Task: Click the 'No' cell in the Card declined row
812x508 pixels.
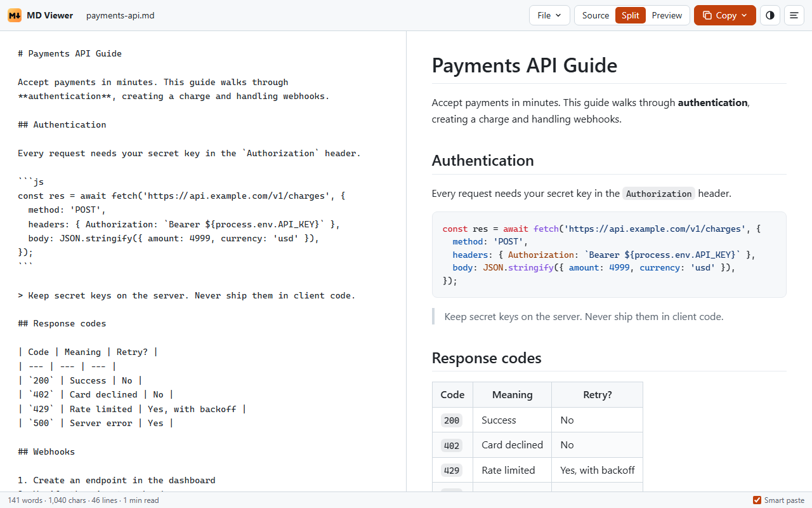Action: tap(598, 445)
